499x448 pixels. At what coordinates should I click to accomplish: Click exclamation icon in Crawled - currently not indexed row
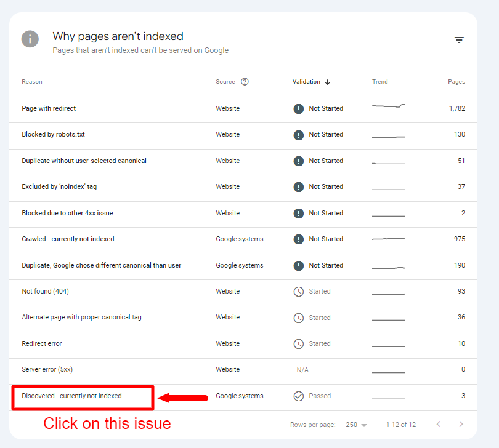click(299, 239)
